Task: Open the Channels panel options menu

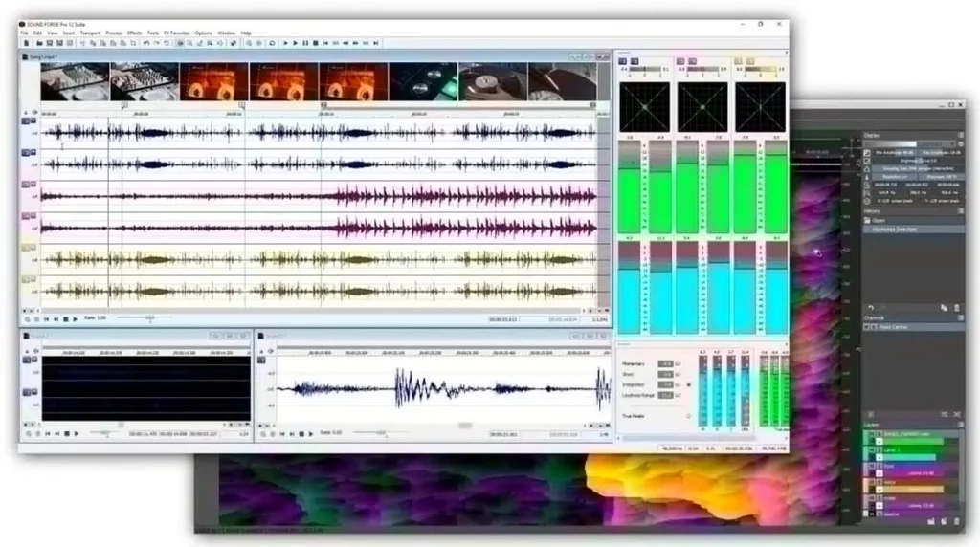Action: pos(961,317)
